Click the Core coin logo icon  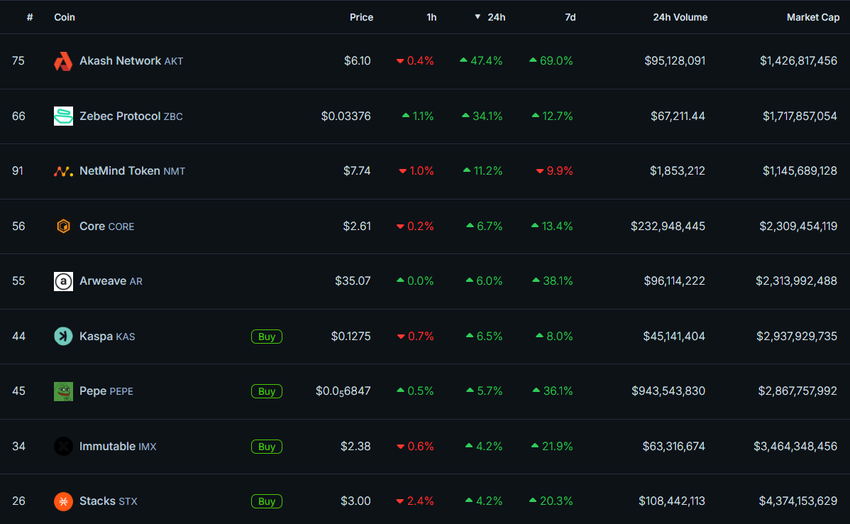(x=63, y=226)
